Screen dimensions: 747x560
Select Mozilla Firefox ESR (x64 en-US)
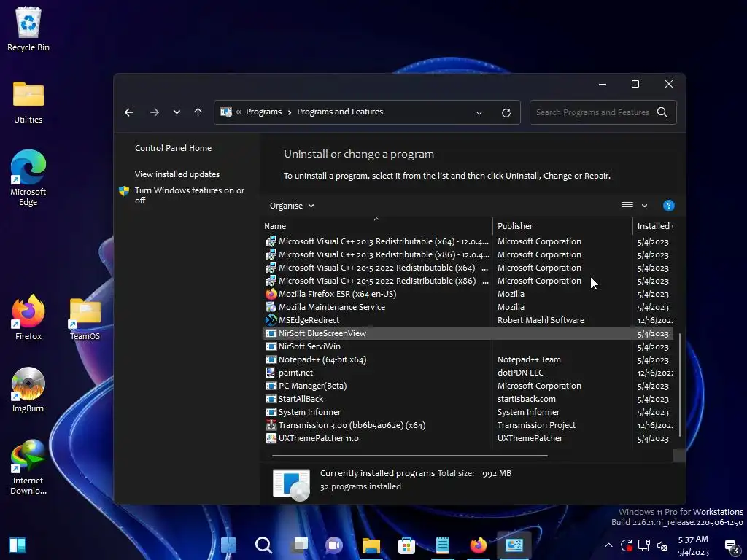pos(337,295)
